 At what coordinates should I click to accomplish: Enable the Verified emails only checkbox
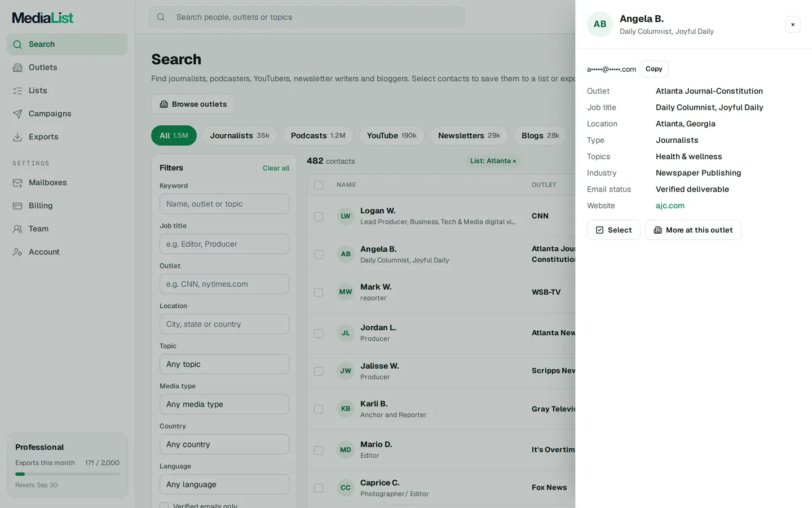(x=164, y=505)
